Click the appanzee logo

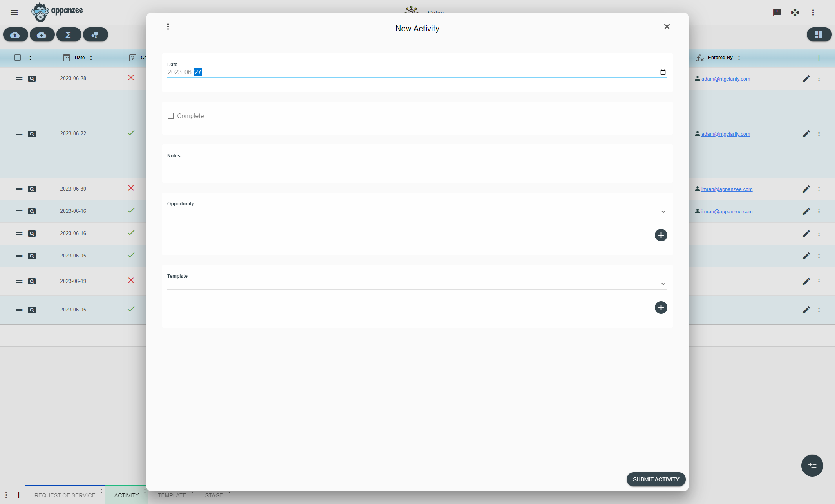tap(57, 12)
